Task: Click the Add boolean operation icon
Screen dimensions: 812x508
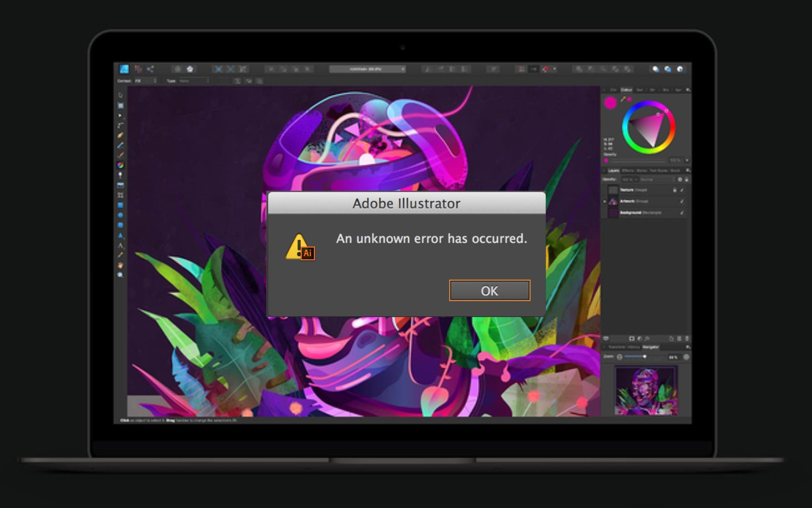Action: coord(579,69)
